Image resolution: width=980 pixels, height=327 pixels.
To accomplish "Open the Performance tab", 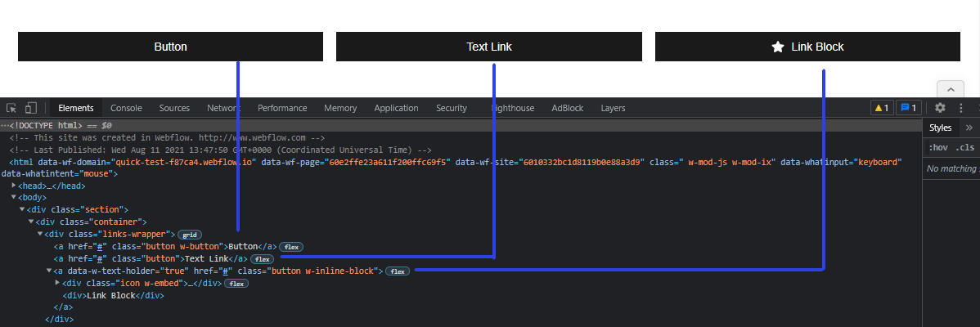I will pos(282,108).
